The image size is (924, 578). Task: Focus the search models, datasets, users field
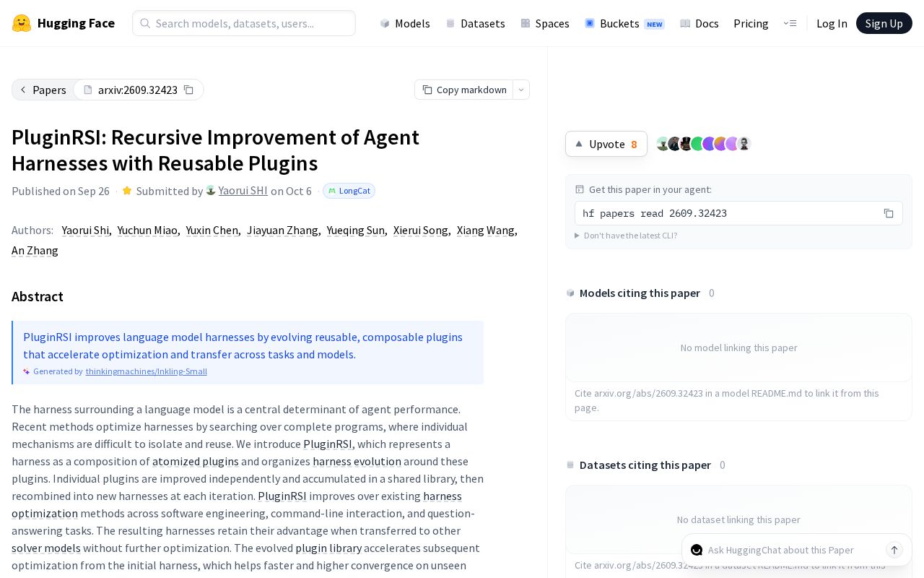(244, 23)
